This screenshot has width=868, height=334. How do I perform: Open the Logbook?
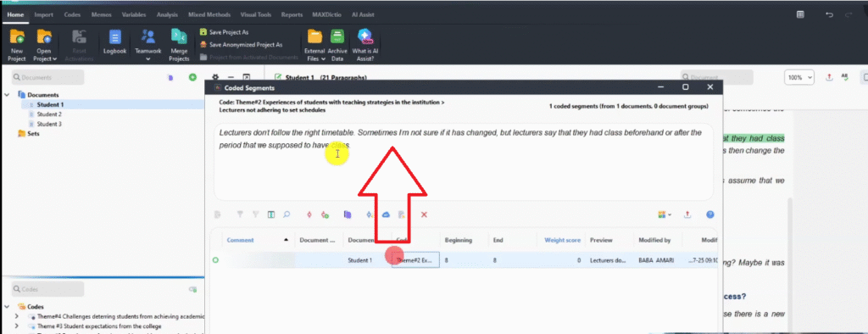click(115, 42)
